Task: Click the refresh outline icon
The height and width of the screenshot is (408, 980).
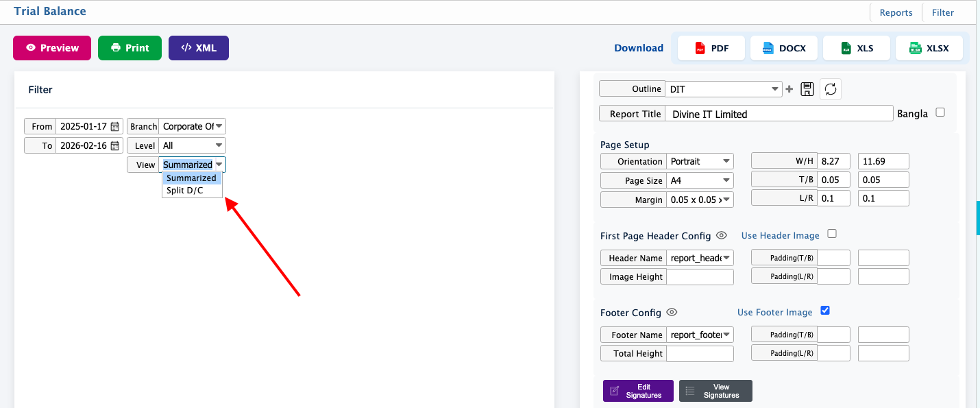Action: (x=831, y=89)
